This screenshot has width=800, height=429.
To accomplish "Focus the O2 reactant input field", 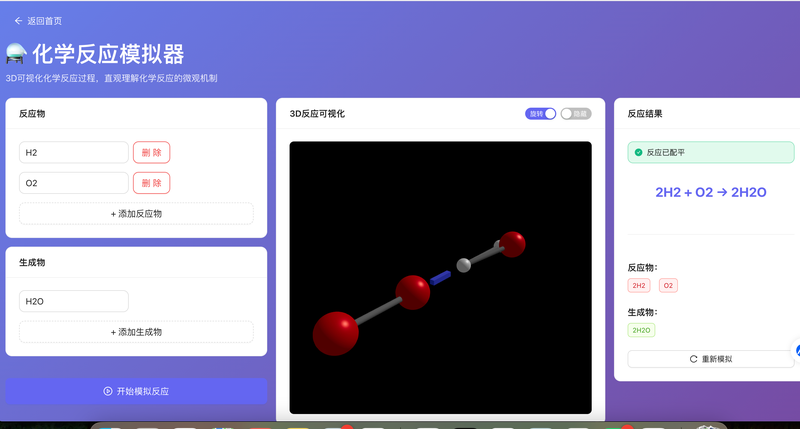I will click(74, 183).
